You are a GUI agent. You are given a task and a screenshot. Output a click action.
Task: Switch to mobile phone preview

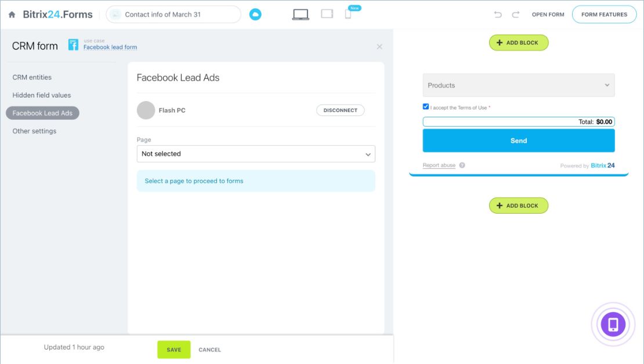(x=348, y=15)
